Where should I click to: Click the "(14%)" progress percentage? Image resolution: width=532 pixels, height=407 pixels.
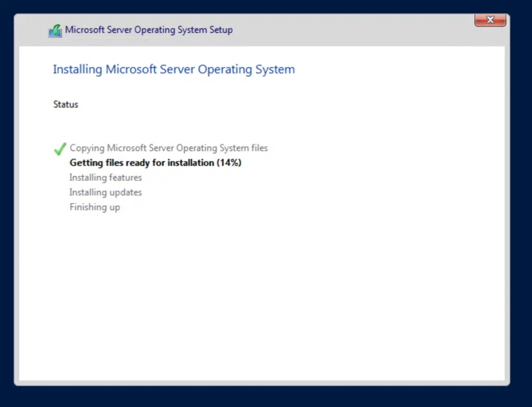pos(229,163)
